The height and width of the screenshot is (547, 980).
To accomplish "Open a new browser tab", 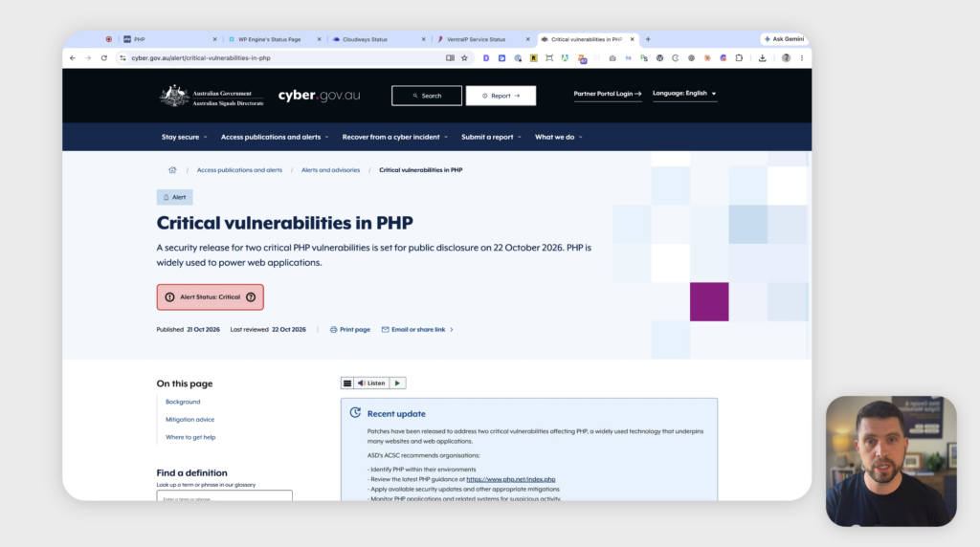I will point(648,39).
